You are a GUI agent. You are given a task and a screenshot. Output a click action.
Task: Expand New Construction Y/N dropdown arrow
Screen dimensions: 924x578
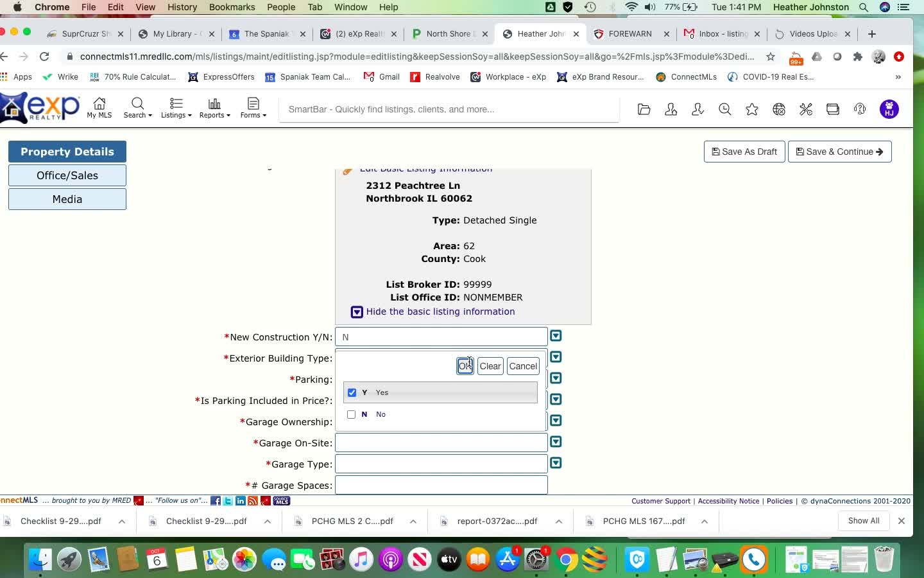[556, 336]
